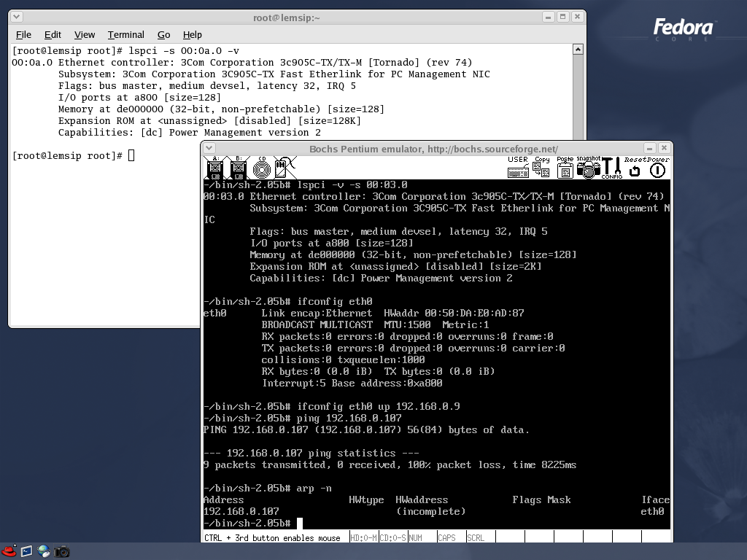Minimize the Bochs emulator window
Viewport: 747px width, 560px height.
pyautogui.click(x=649, y=148)
